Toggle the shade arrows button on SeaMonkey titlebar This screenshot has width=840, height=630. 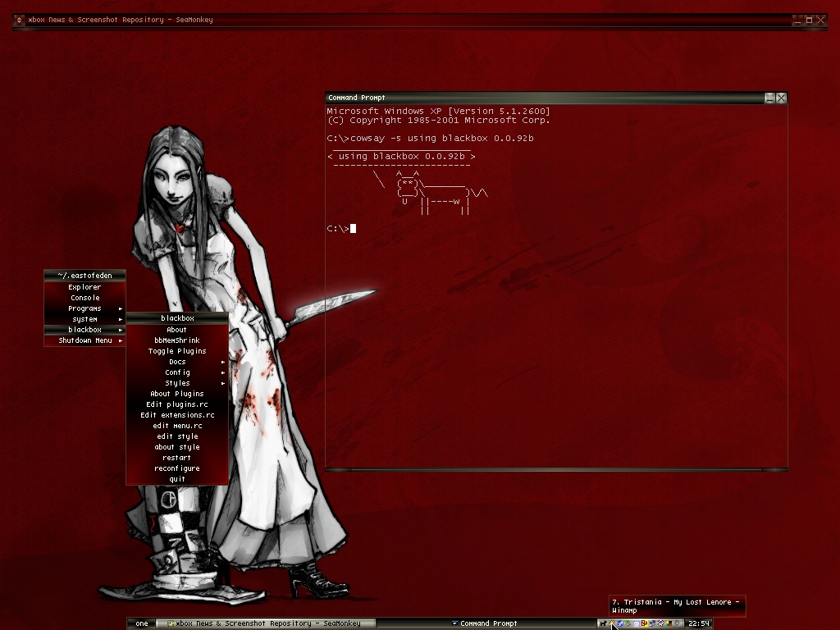point(19,21)
